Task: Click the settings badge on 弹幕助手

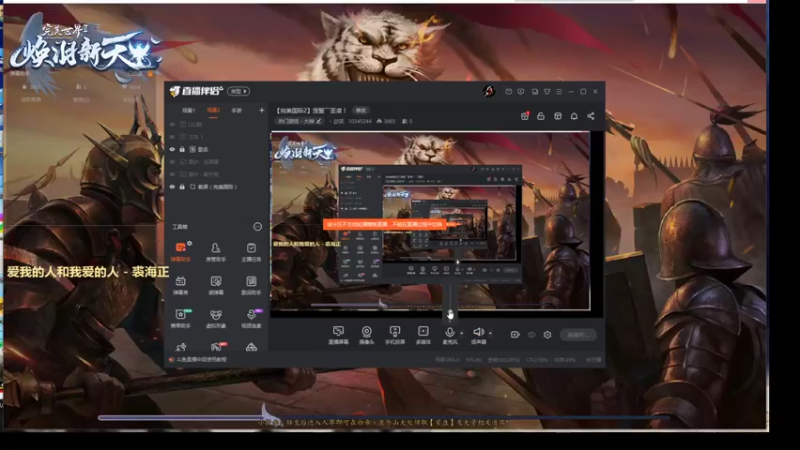Action: click(x=189, y=243)
